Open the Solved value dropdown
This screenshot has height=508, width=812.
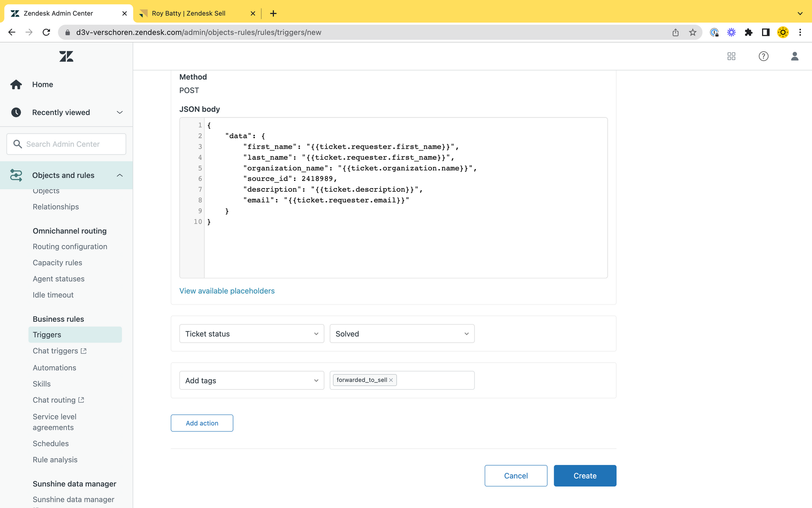point(402,334)
